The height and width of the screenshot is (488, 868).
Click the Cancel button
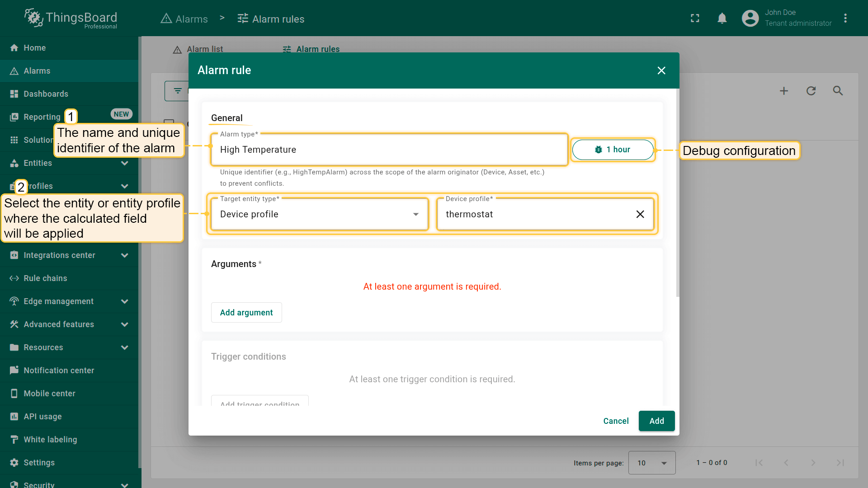(616, 421)
